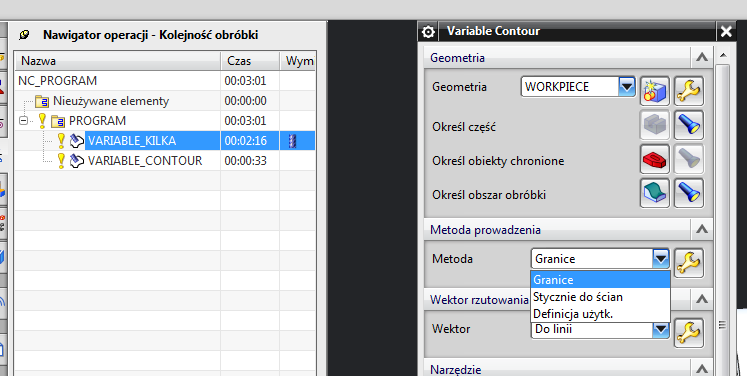Click the Określ obszar obróbki flashlight icon
This screenshot has height=376, width=749.
pyautogui.click(x=689, y=193)
